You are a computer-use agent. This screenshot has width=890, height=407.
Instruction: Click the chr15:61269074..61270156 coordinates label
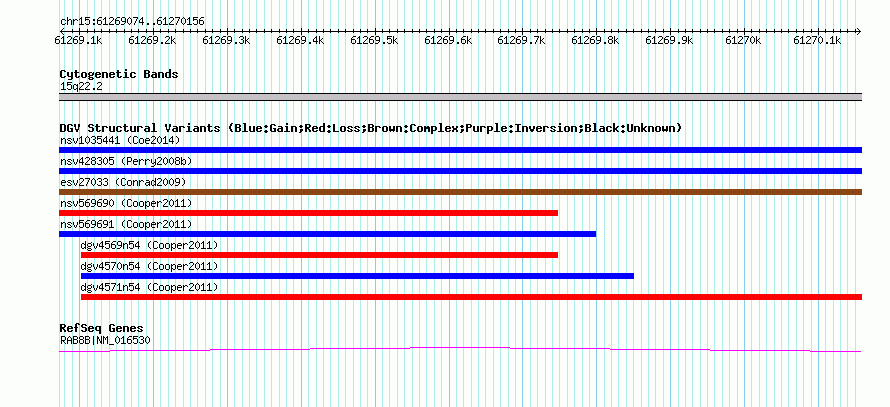point(132,22)
